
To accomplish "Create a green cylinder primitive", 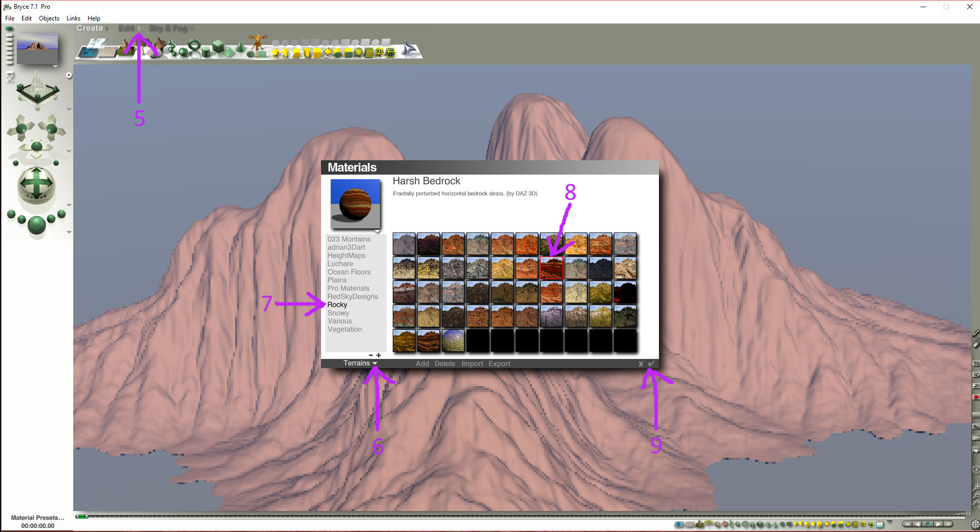I will pyautogui.click(x=205, y=51).
